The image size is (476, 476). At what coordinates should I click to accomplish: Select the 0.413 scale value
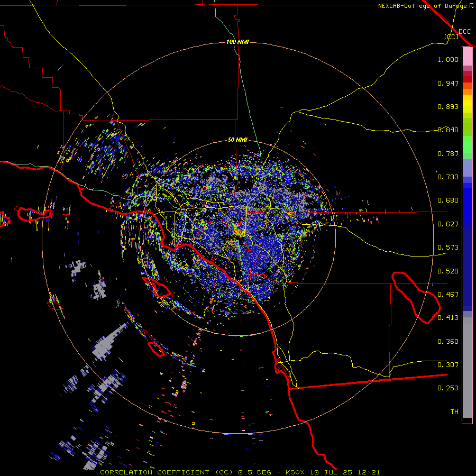(448, 318)
